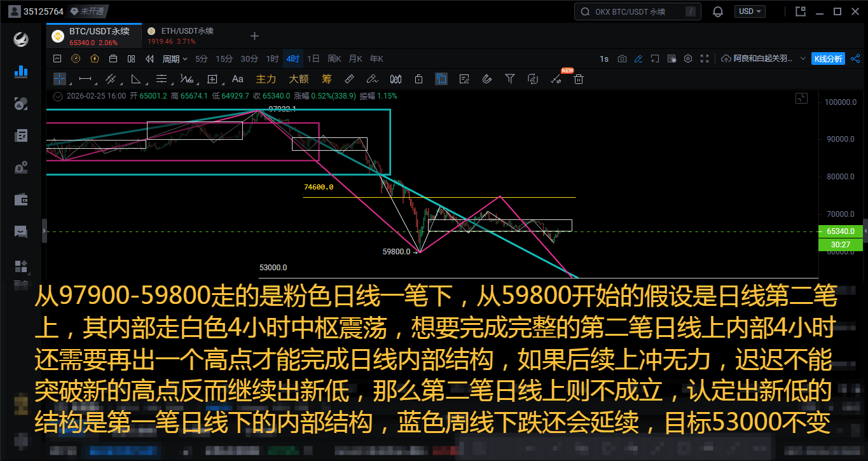Click the fullscreen chart icon
The height and width of the screenshot is (461, 868).
pyautogui.click(x=705, y=58)
